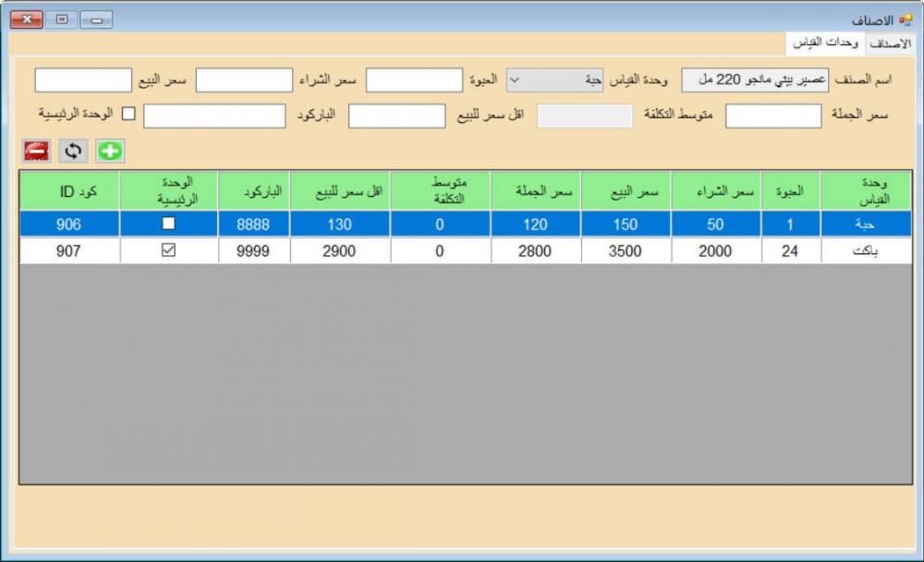Click the اسم الصنف field
Image resolution: width=924 pixels, height=562 pixels.
[x=755, y=80]
